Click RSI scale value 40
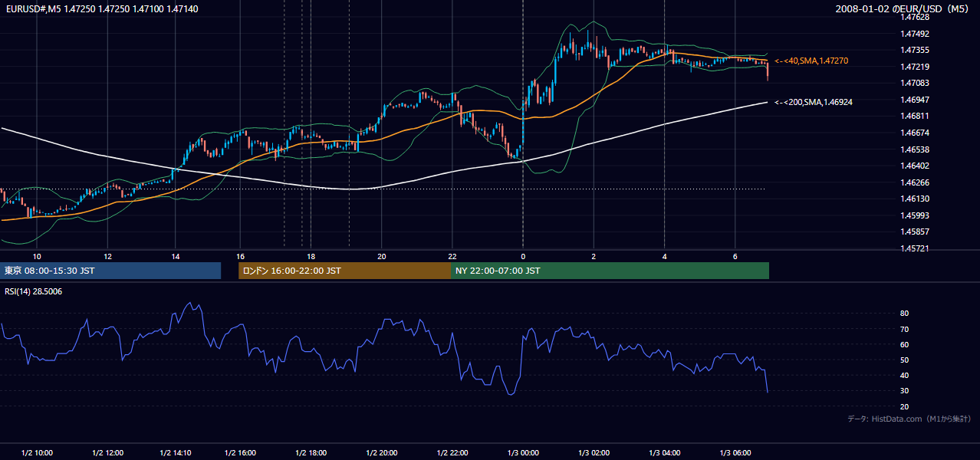 (x=904, y=375)
